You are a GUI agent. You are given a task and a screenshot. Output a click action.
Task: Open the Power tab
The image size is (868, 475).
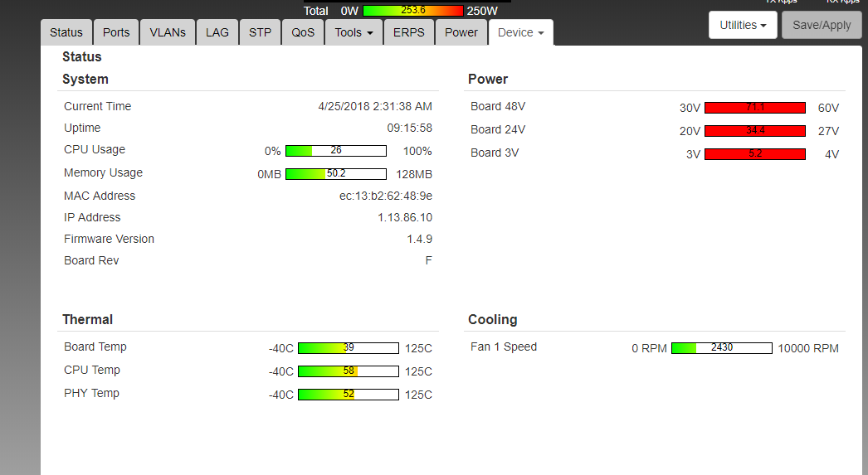(x=461, y=32)
